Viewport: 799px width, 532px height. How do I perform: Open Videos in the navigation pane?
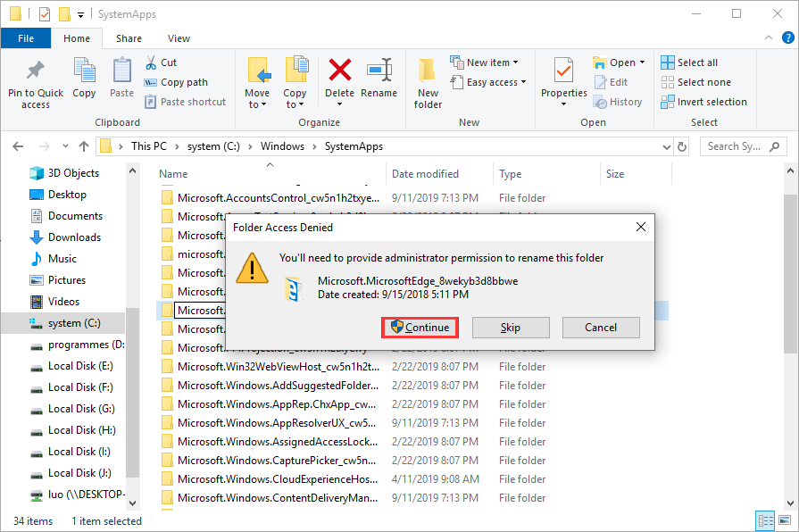[x=54, y=301]
